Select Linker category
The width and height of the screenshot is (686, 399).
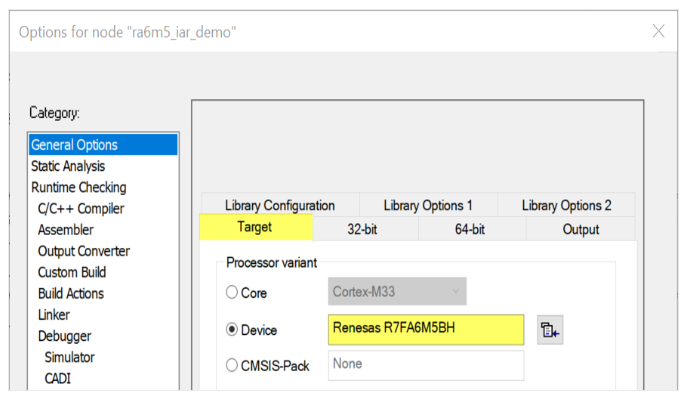(103, 315)
